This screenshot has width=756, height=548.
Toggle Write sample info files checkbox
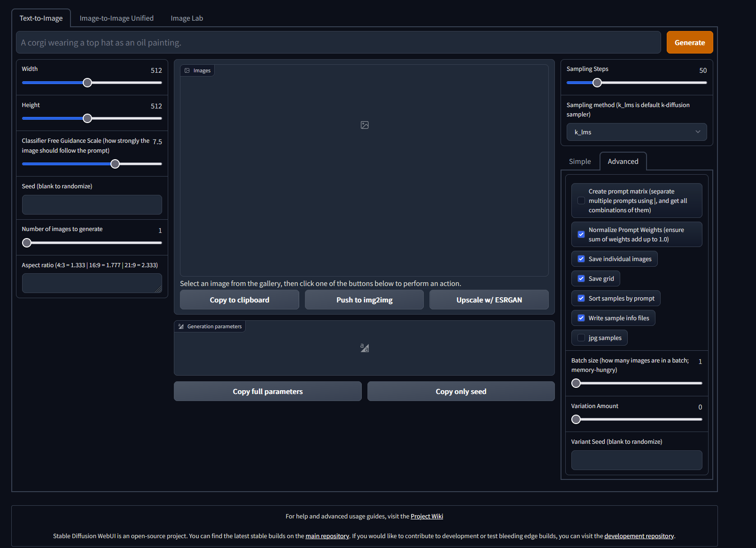click(581, 318)
